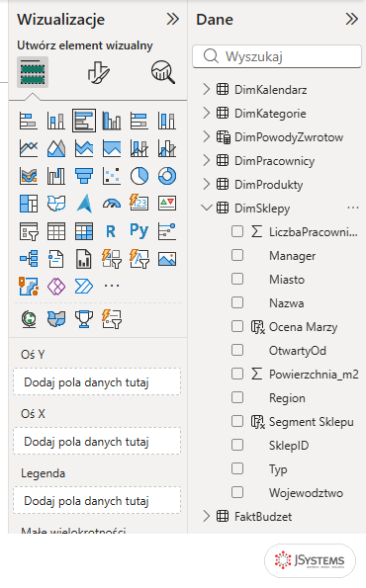Select the ribbon chart visual
The width and height of the screenshot is (366, 588).
(x=29, y=176)
